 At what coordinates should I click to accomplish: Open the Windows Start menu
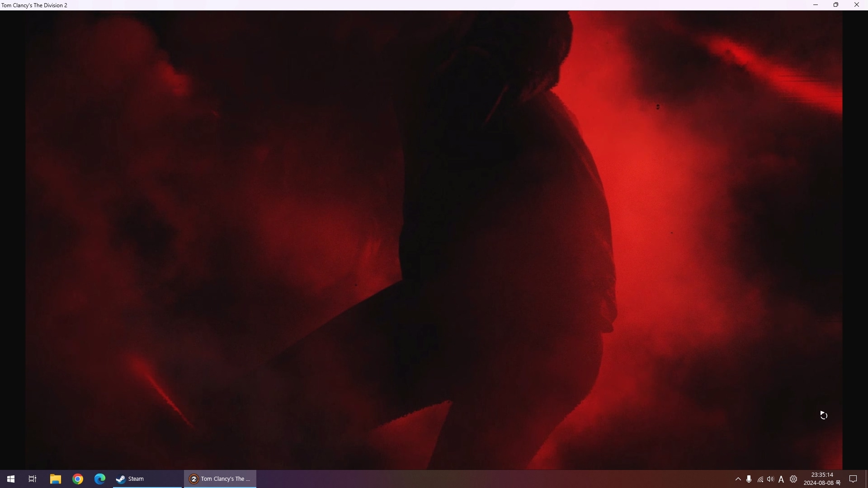[x=11, y=479]
